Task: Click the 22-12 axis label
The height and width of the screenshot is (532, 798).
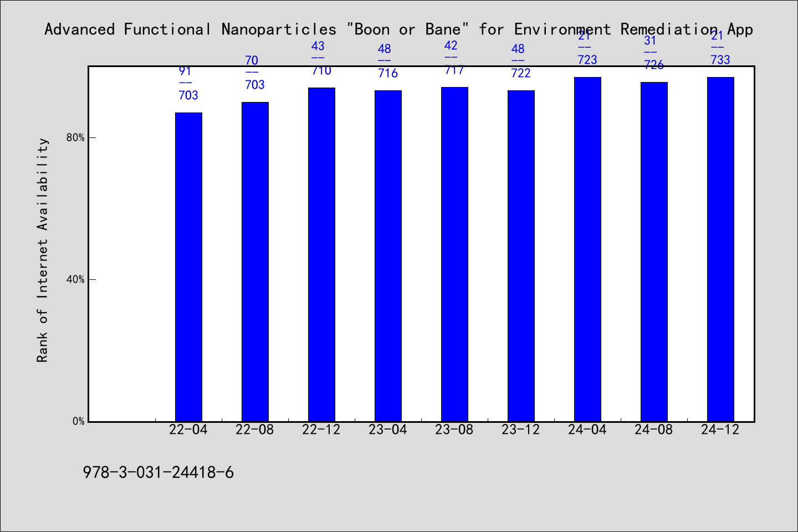Action: point(321,429)
